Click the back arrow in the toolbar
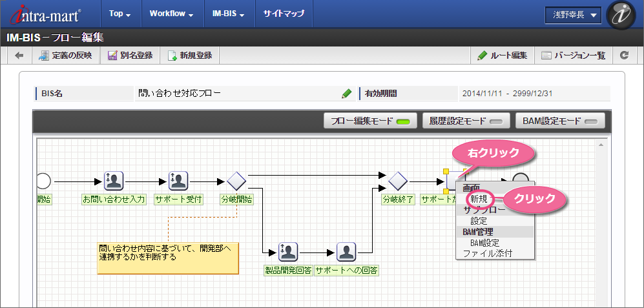This screenshot has width=644, height=308. pyautogui.click(x=19, y=56)
